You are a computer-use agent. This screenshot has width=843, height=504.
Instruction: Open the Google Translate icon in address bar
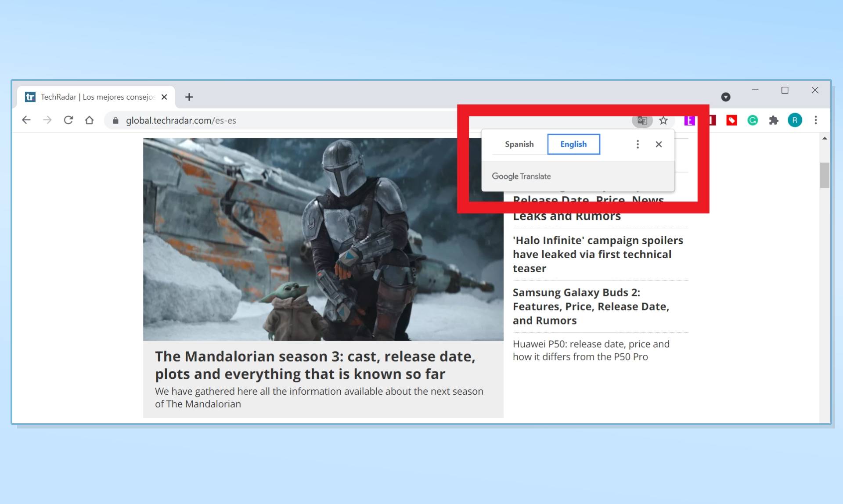point(642,121)
